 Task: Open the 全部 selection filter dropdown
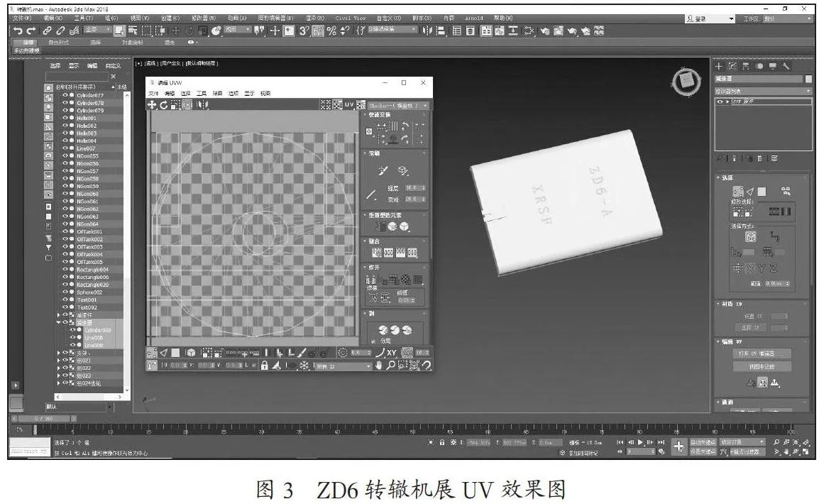tap(98, 30)
